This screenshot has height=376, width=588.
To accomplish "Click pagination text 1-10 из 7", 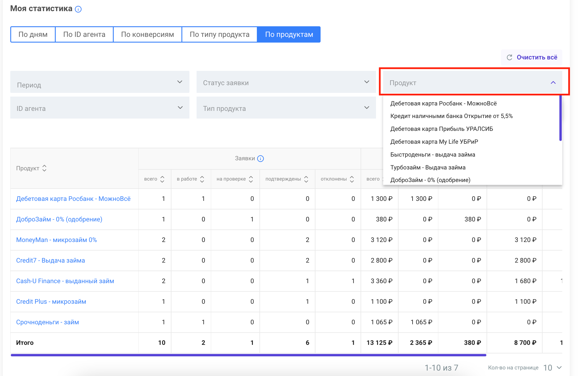I will coord(441,368).
